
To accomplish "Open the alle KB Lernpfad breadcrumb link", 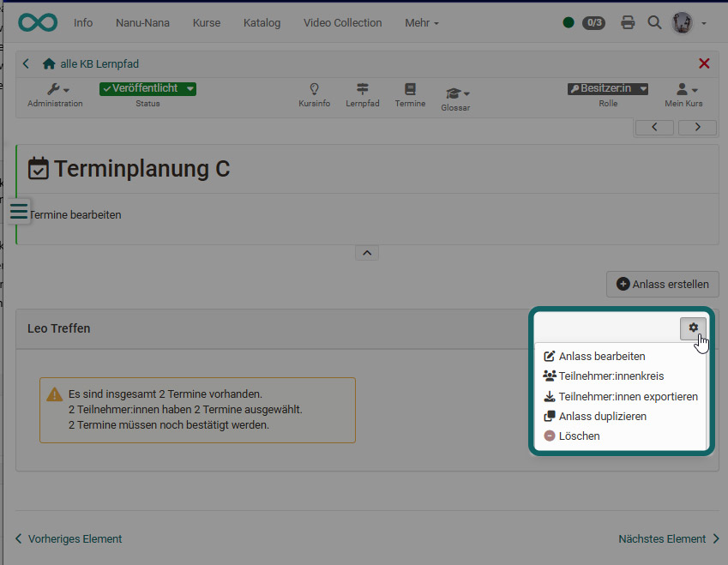I will coord(99,63).
